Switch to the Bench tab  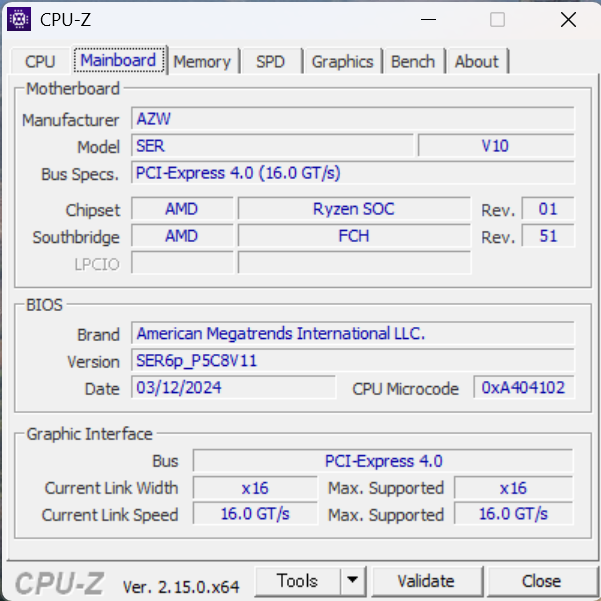click(413, 62)
